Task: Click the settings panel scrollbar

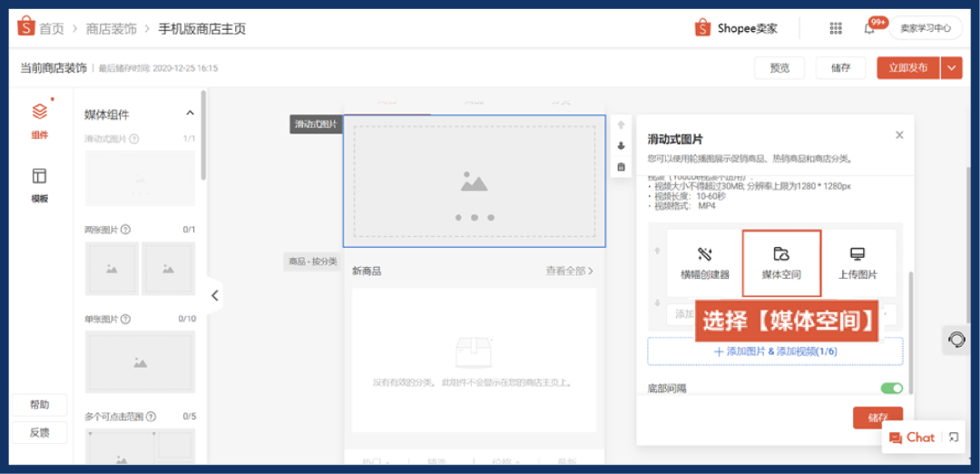Action: point(912,331)
